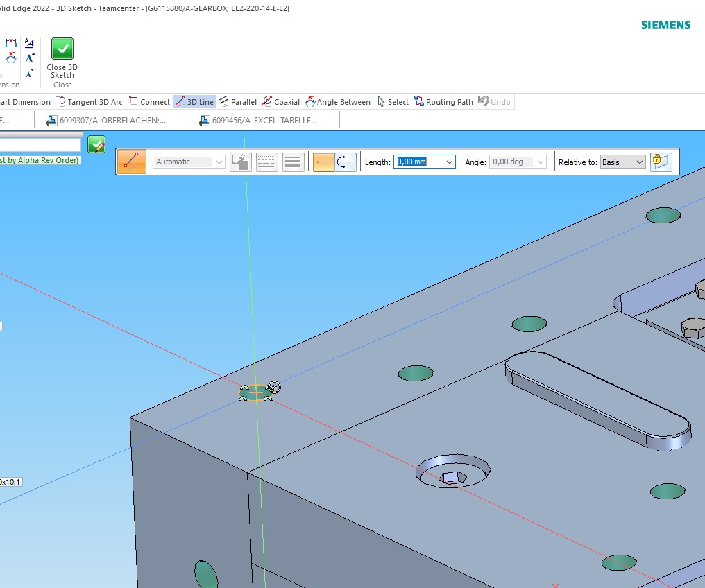Select the distance dimension tool icon

point(11,43)
